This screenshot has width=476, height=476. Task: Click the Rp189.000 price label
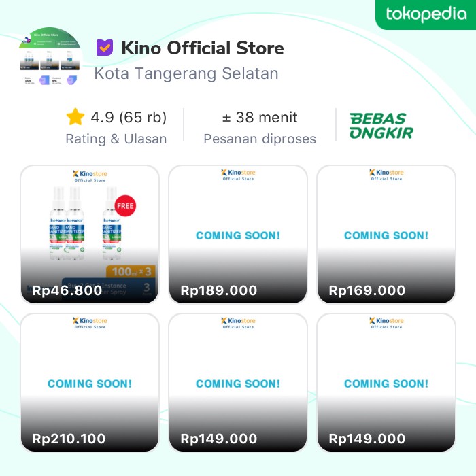pyautogui.click(x=219, y=290)
